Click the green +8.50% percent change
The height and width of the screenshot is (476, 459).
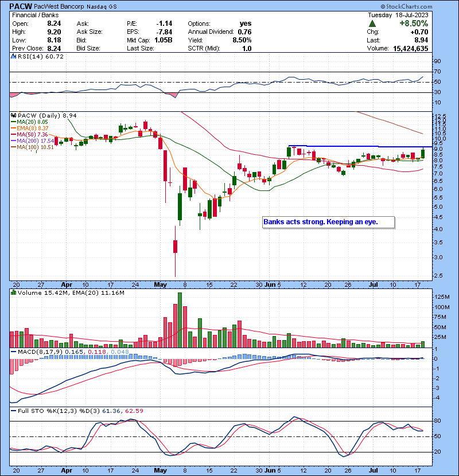(x=414, y=24)
